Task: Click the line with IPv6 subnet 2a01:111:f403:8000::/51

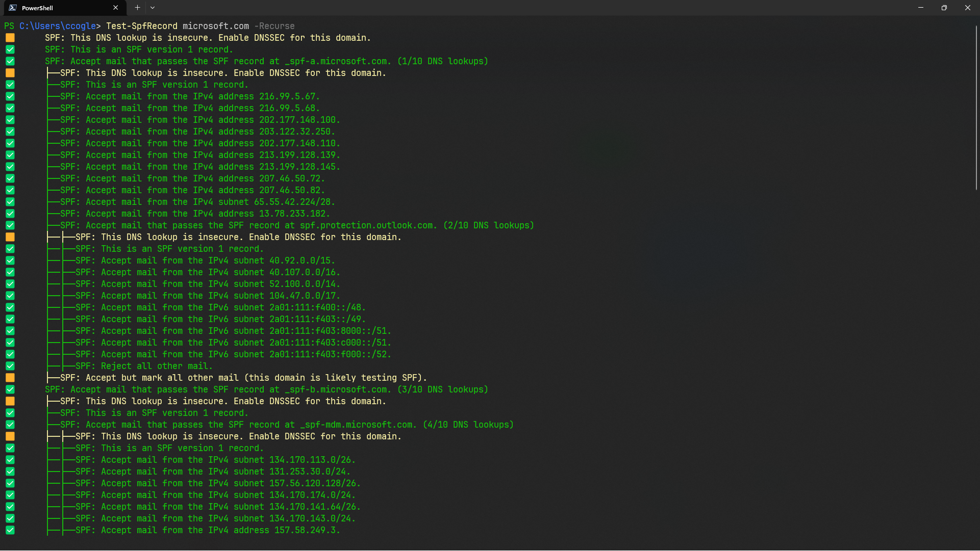Action: tap(233, 331)
